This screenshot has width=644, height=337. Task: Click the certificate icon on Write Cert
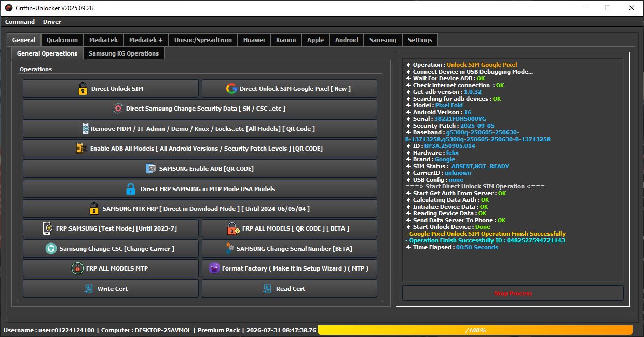coord(89,289)
